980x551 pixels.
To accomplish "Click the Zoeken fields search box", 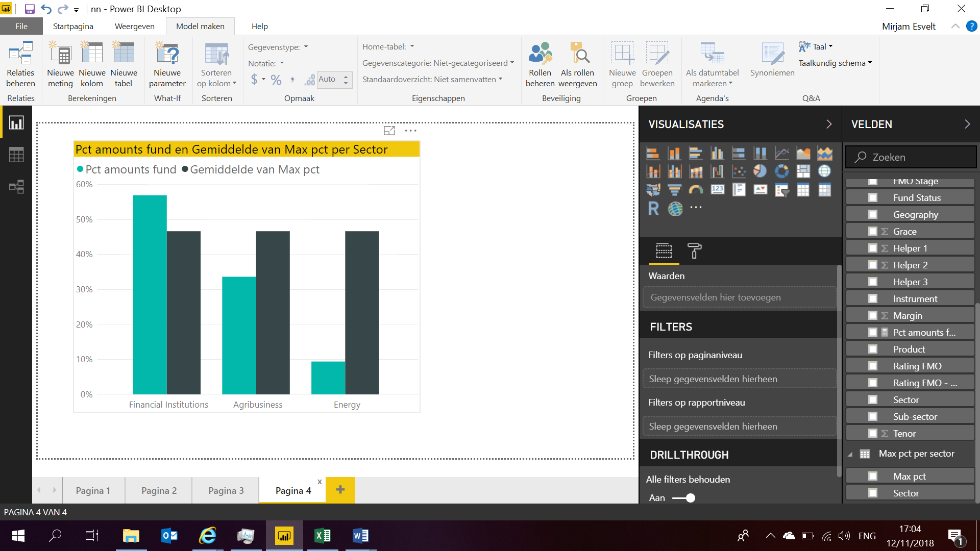I will click(x=911, y=157).
